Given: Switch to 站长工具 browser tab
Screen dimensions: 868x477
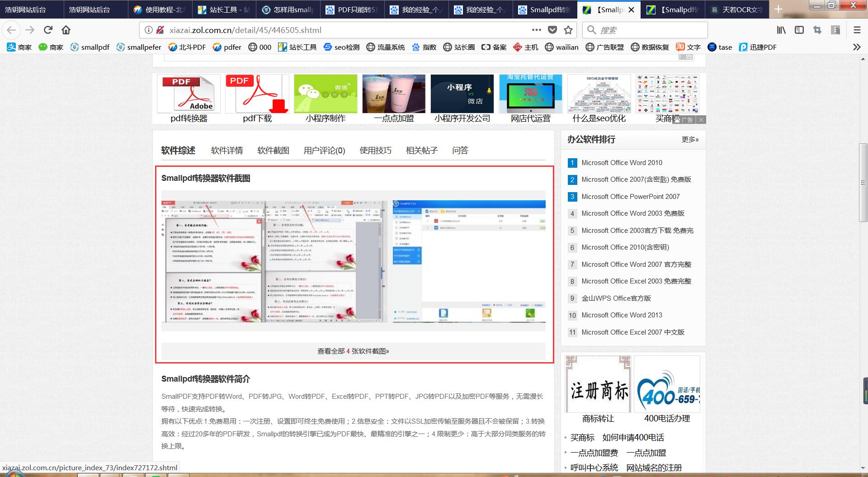Looking at the screenshot, I should (224, 9).
